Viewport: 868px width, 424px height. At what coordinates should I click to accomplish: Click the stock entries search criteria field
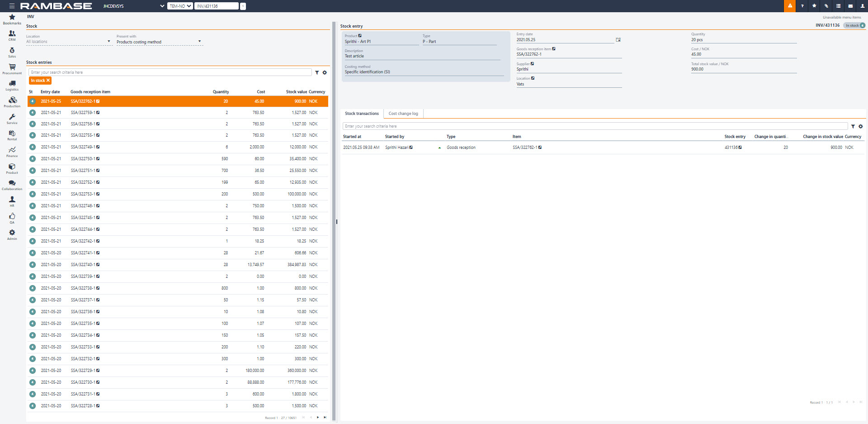coord(170,72)
